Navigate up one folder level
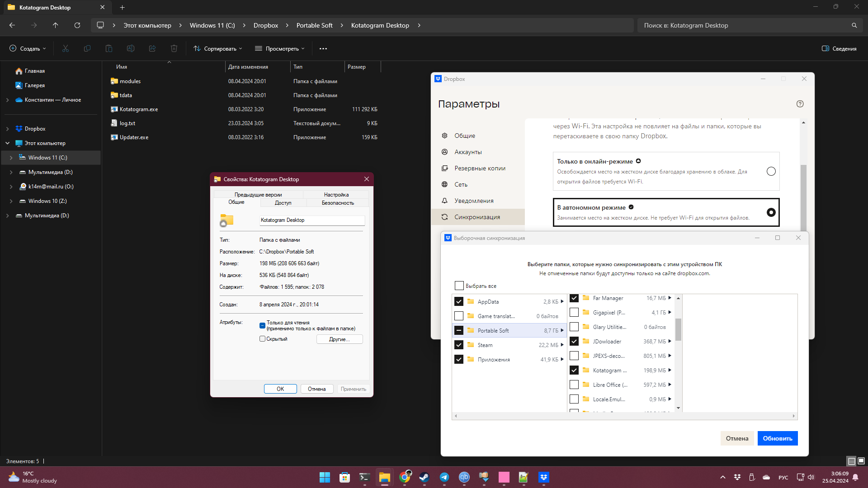868x488 pixels. coord(56,25)
